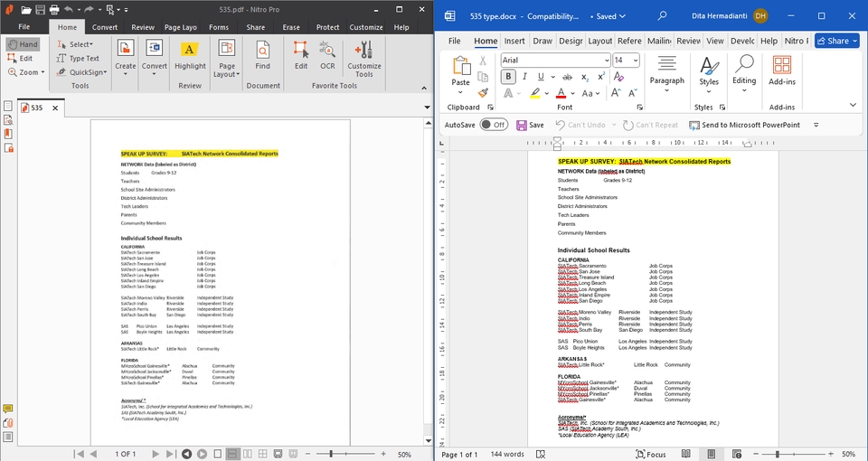Open the Layout tab in Word
The width and height of the screenshot is (868, 461).
coord(599,41)
